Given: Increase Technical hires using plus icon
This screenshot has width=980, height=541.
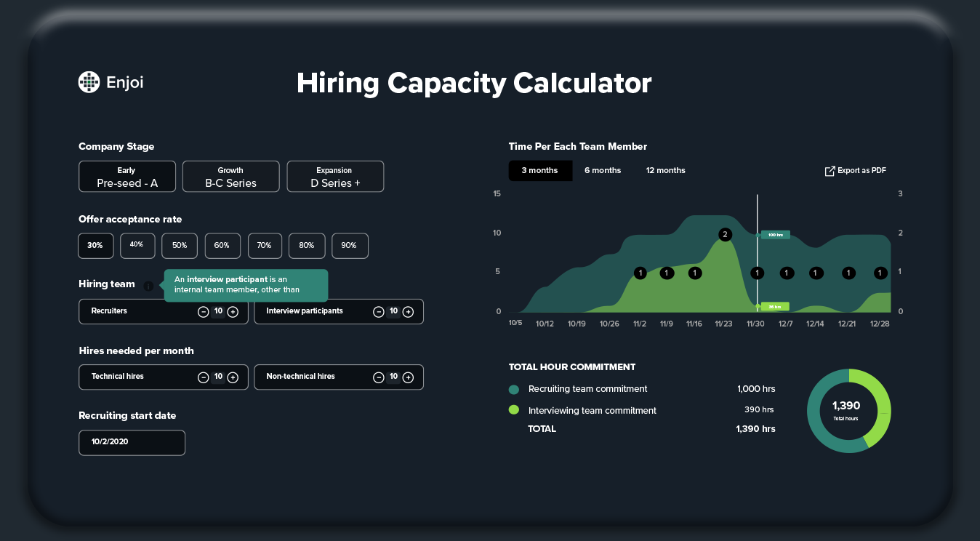Looking at the screenshot, I should (x=233, y=377).
